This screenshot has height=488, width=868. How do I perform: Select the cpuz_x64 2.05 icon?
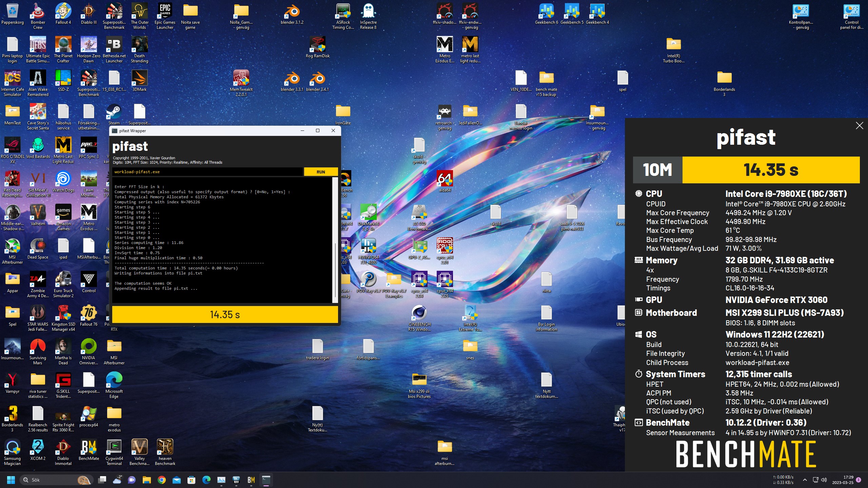(x=445, y=284)
